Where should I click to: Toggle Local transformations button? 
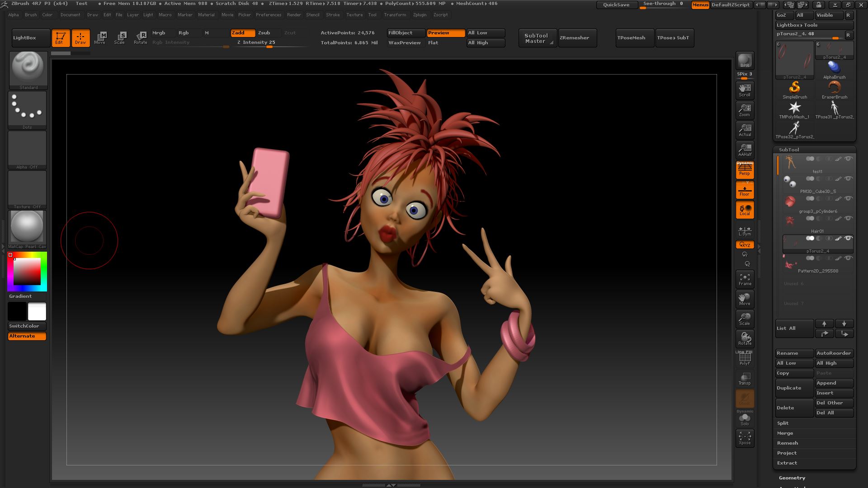(745, 210)
